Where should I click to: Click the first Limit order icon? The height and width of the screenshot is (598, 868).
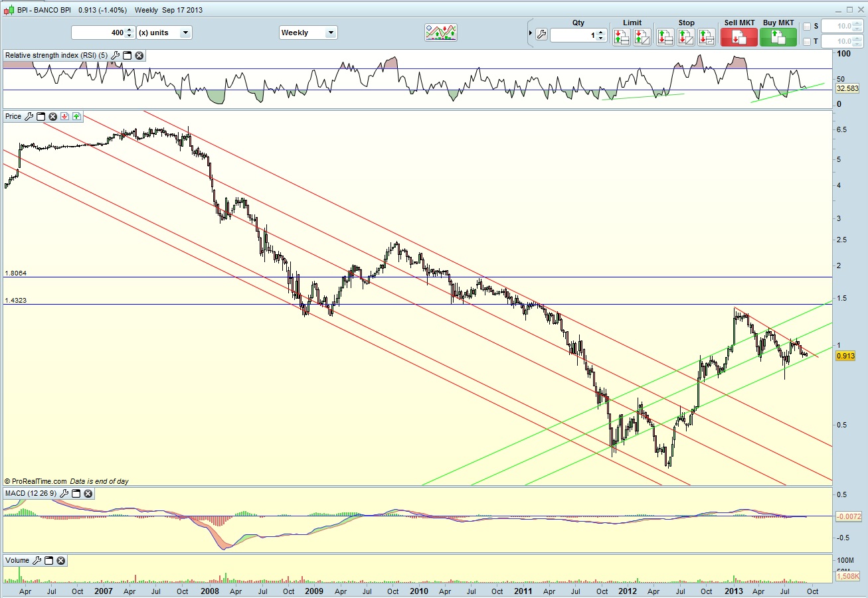[622, 37]
